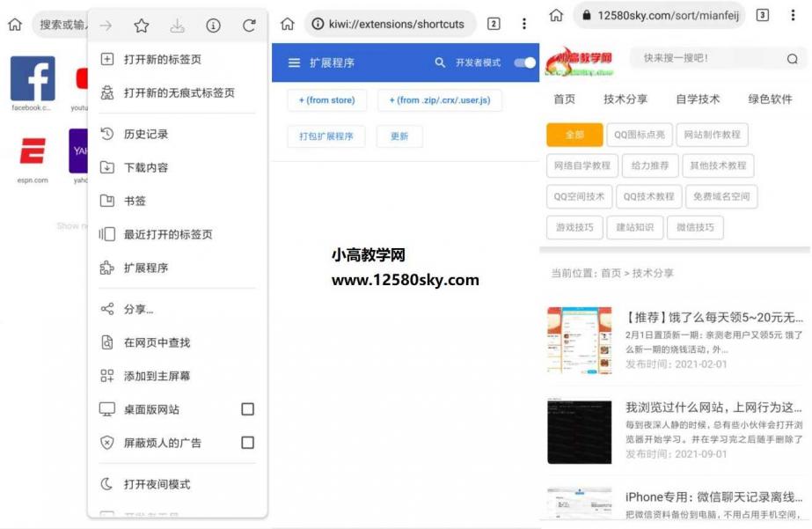Tap the search magnifier on 12580sky search bar
Viewport: 812px width, 529px height.
793,58
